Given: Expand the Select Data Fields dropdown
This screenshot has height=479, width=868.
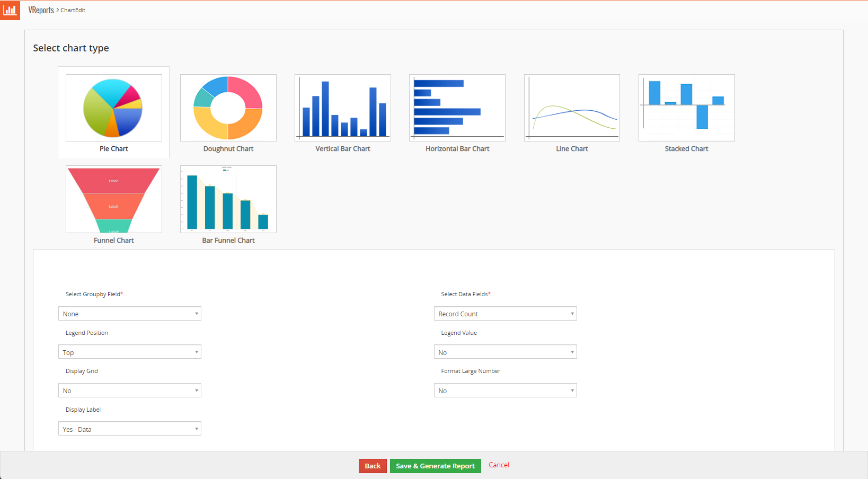Looking at the screenshot, I should coord(505,314).
